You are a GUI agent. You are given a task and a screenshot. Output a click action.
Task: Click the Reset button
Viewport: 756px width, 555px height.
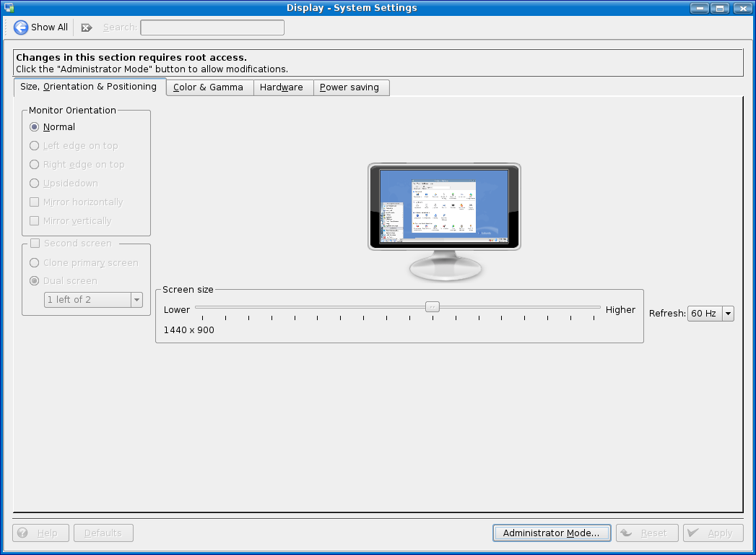pos(646,533)
